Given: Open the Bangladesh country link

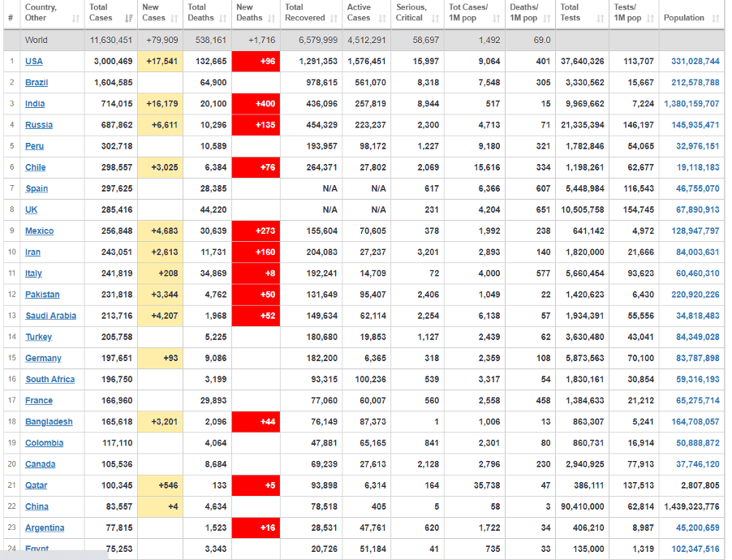Looking at the screenshot, I should tap(49, 422).
